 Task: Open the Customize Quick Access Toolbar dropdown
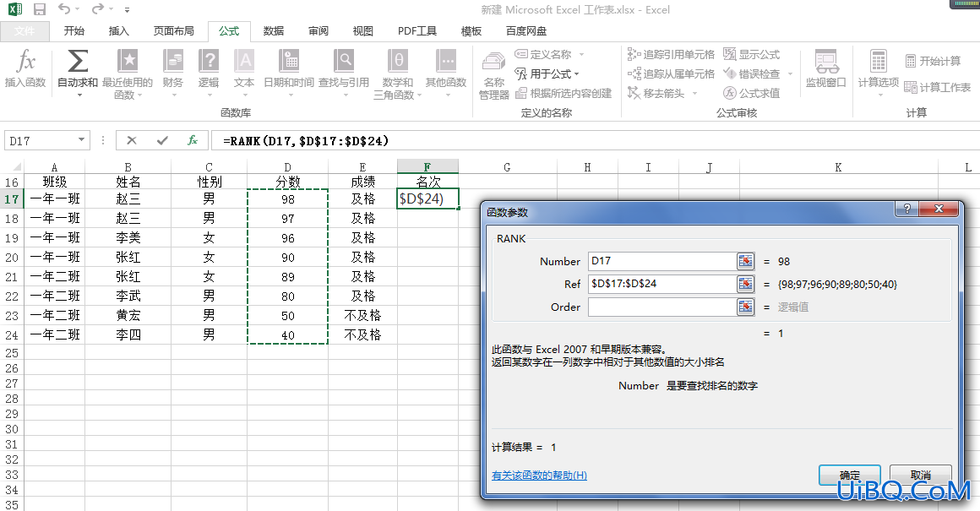pyautogui.click(x=127, y=10)
